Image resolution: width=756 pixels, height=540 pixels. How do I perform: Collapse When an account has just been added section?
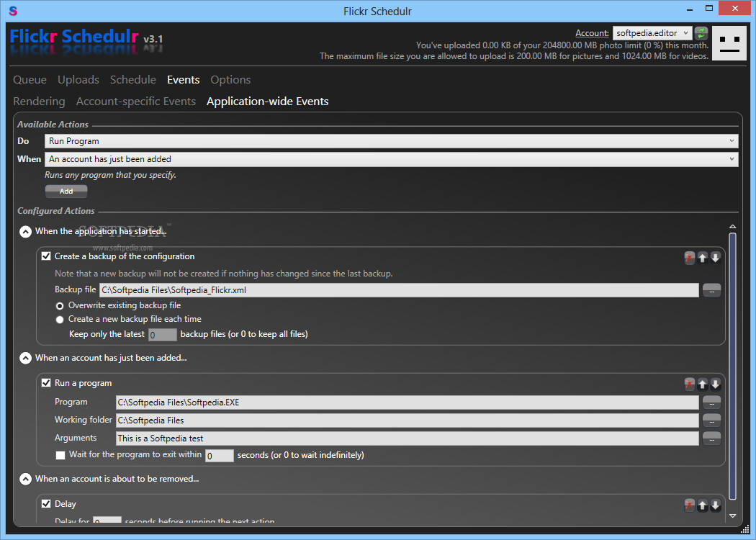coord(25,359)
